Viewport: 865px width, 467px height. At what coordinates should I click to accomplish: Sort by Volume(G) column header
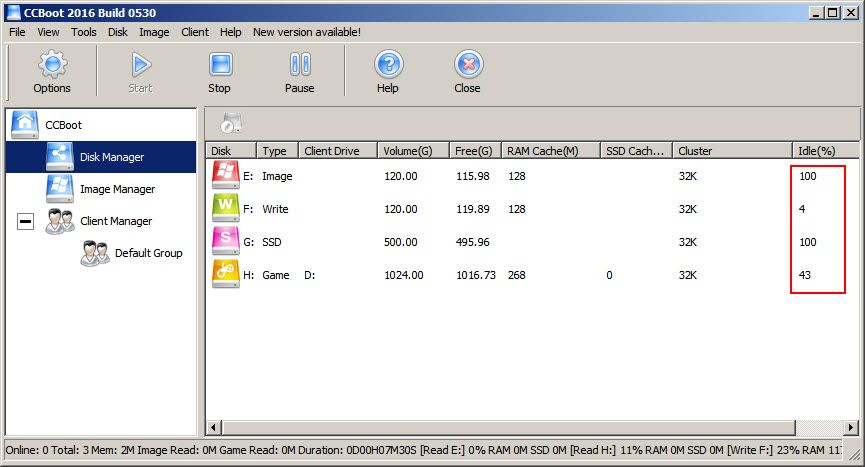point(414,151)
